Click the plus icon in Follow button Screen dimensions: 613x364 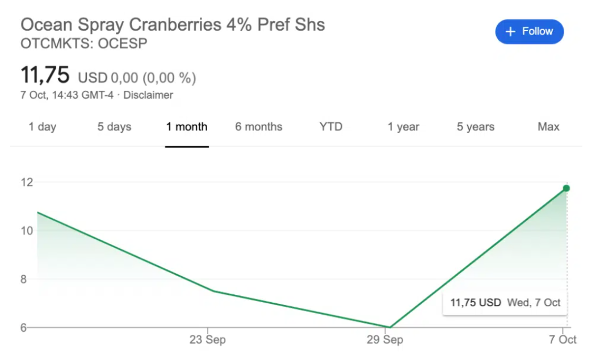coord(511,32)
